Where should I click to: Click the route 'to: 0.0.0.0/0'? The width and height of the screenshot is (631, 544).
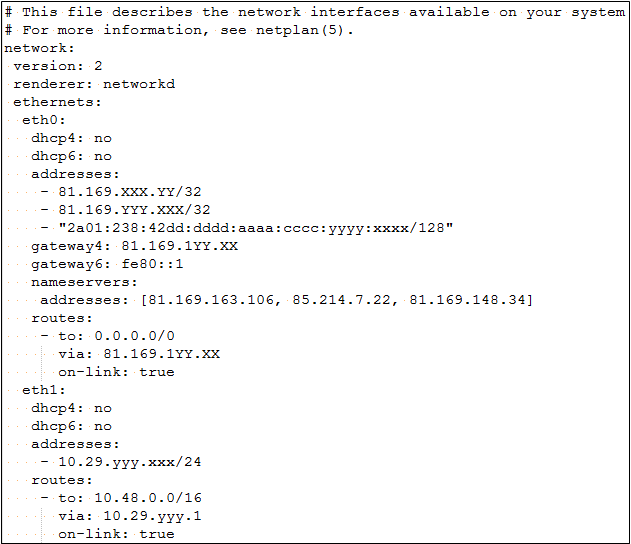coord(117,336)
